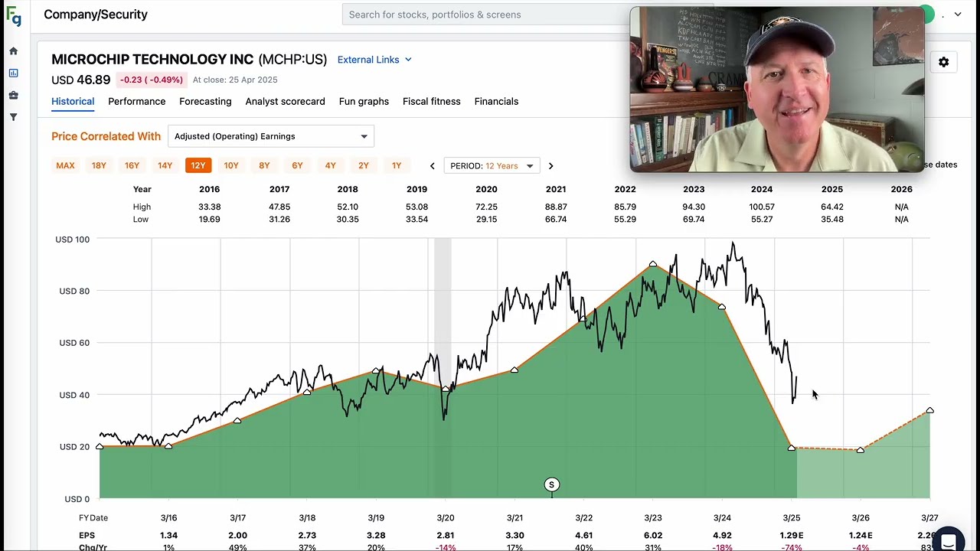The image size is (980, 551).
Task: Go to next period with right chevron
Action: [550, 166]
